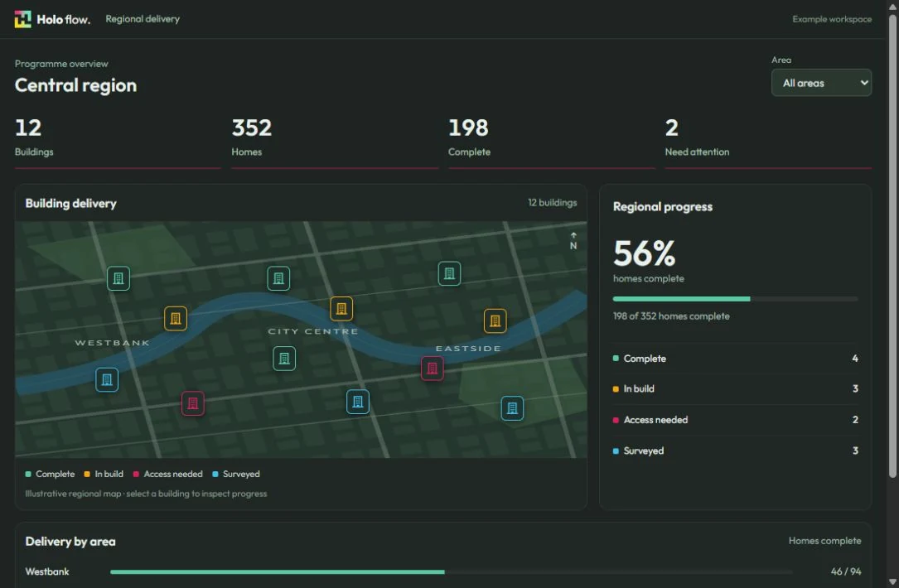Viewport: 899px width, 588px height.
Task: Click the Holo flow logo icon
Action: click(22, 19)
